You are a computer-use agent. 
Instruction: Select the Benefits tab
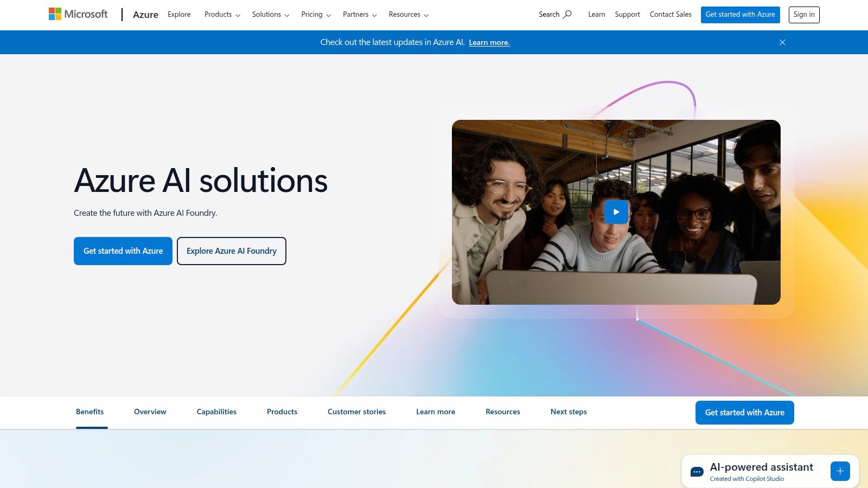point(90,412)
